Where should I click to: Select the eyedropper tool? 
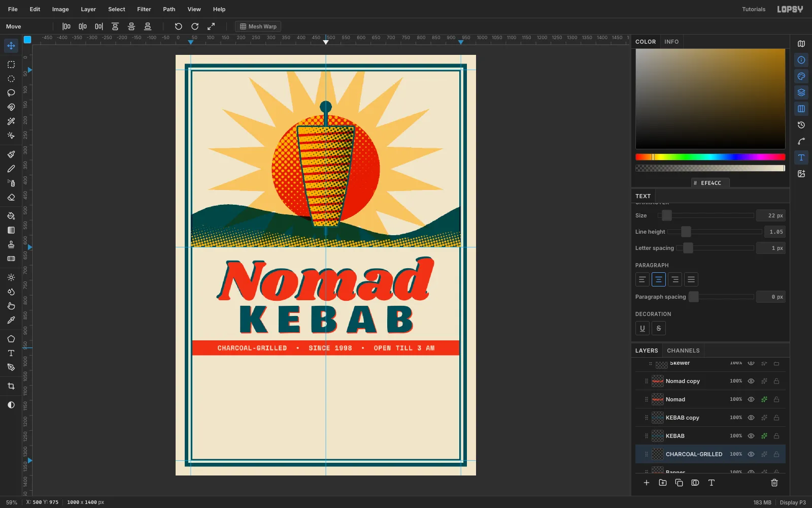[11, 320]
